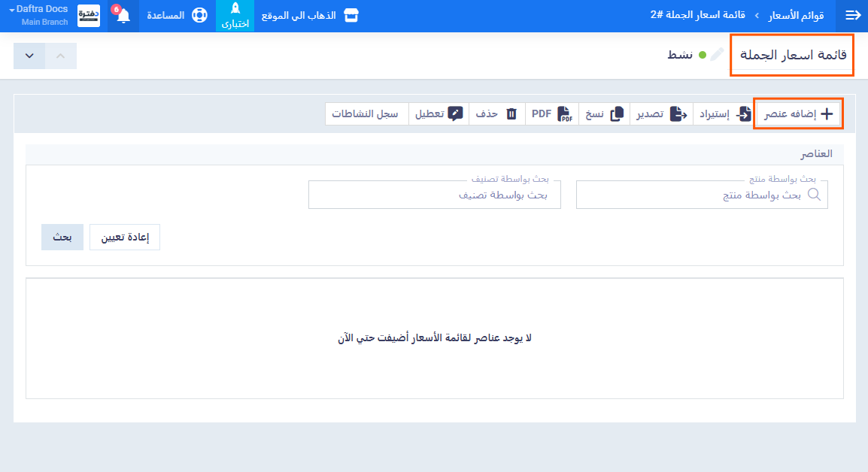868x472 pixels.
Task: Click the pencil edit icon beside نشط
Action: click(717, 55)
